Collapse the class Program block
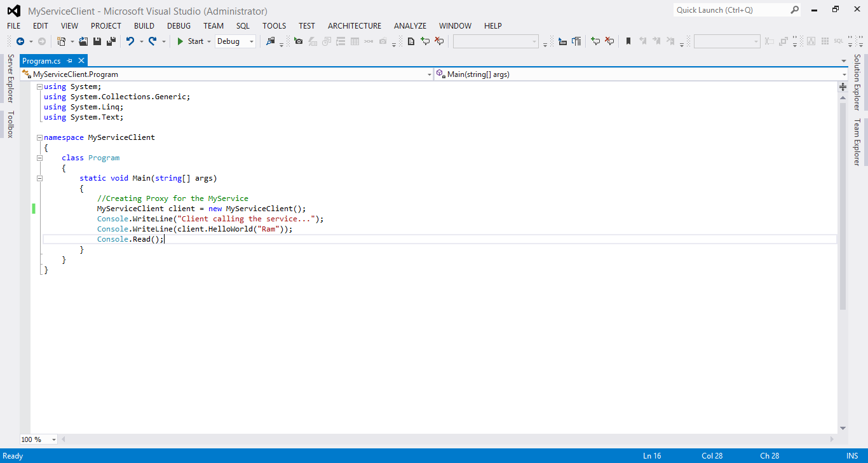This screenshot has width=868, height=463. click(x=39, y=158)
